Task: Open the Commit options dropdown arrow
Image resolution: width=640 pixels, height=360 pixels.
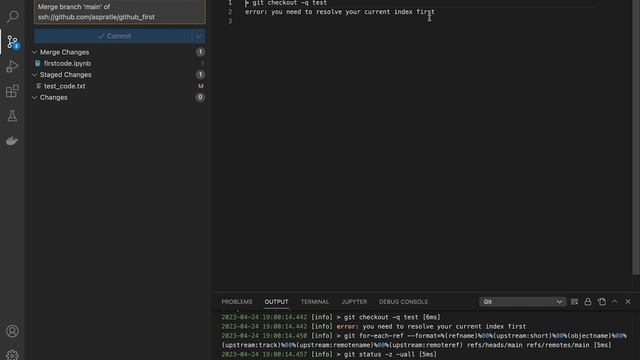Action: click(x=199, y=36)
